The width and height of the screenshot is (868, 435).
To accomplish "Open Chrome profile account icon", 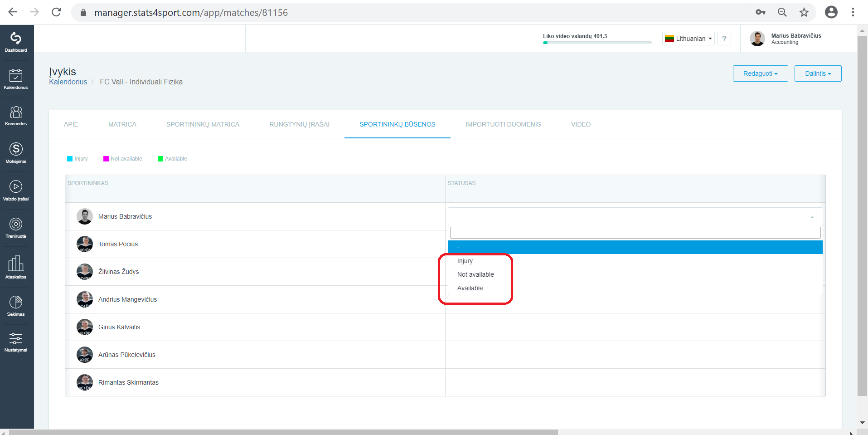I will (831, 12).
